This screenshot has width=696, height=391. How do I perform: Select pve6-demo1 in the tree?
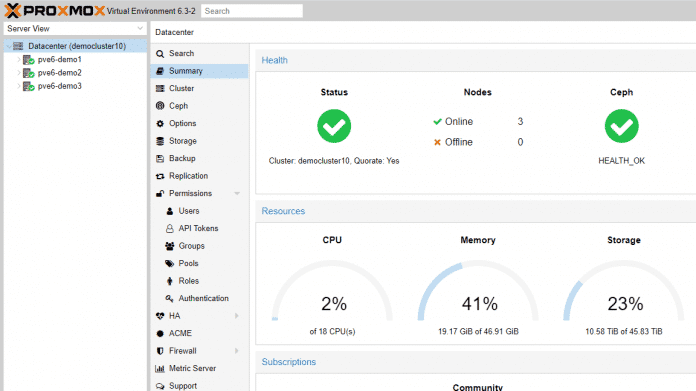[x=75, y=59]
